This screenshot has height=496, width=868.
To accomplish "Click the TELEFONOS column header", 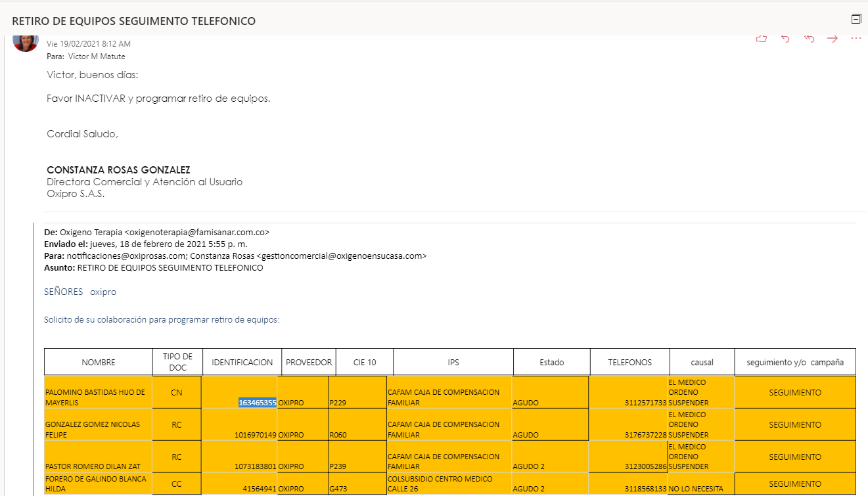I will (x=629, y=362).
